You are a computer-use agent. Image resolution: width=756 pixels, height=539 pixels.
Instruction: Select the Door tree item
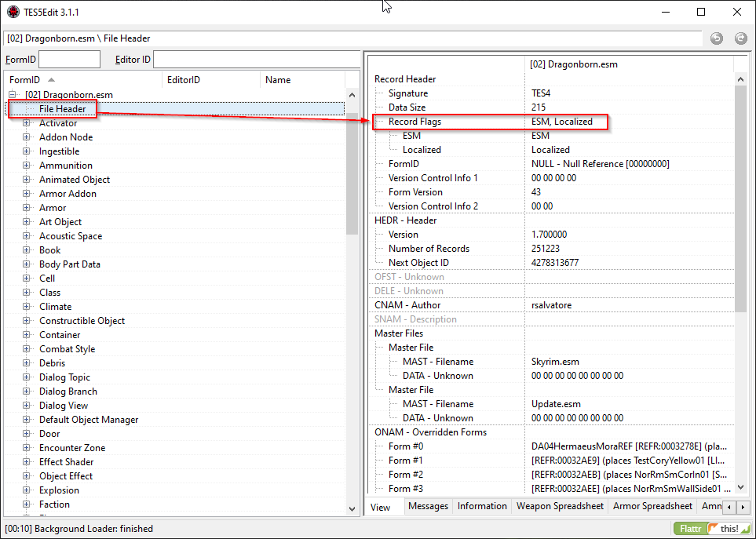pos(49,434)
